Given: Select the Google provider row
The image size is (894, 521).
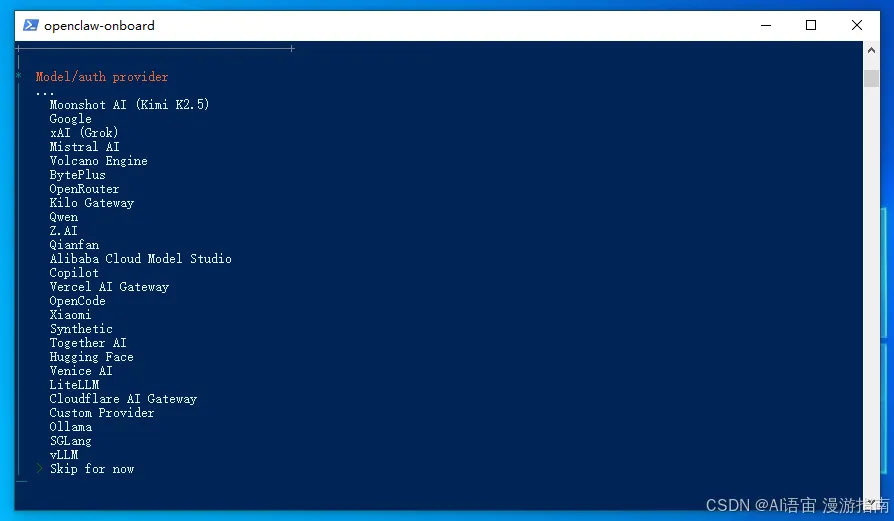Looking at the screenshot, I should (70, 119).
